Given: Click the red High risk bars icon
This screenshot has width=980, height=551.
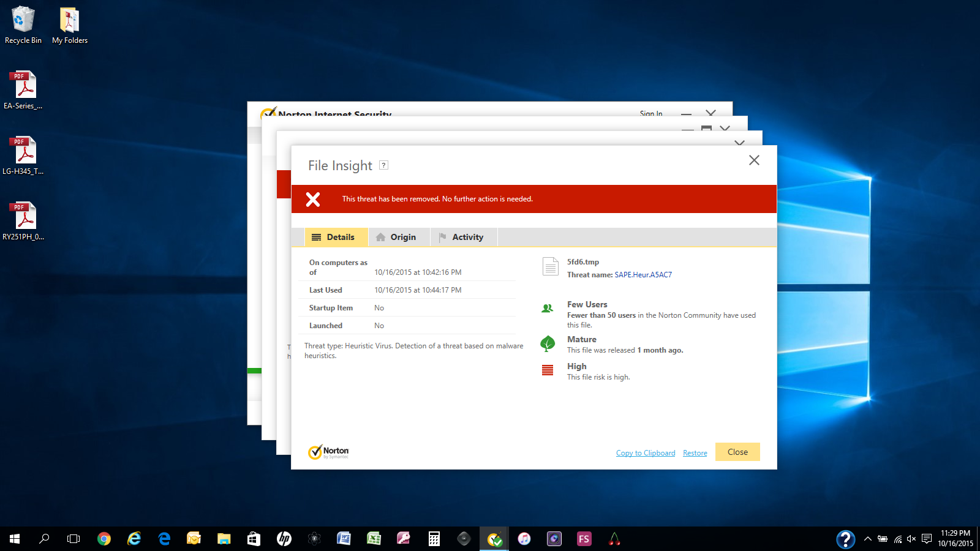Looking at the screenshot, I should point(548,370).
